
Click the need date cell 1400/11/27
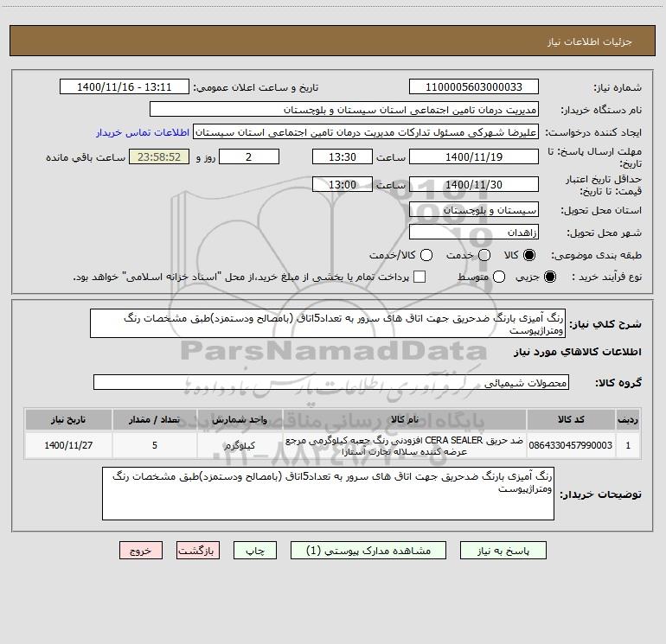pyautogui.click(x=68, y=445)
